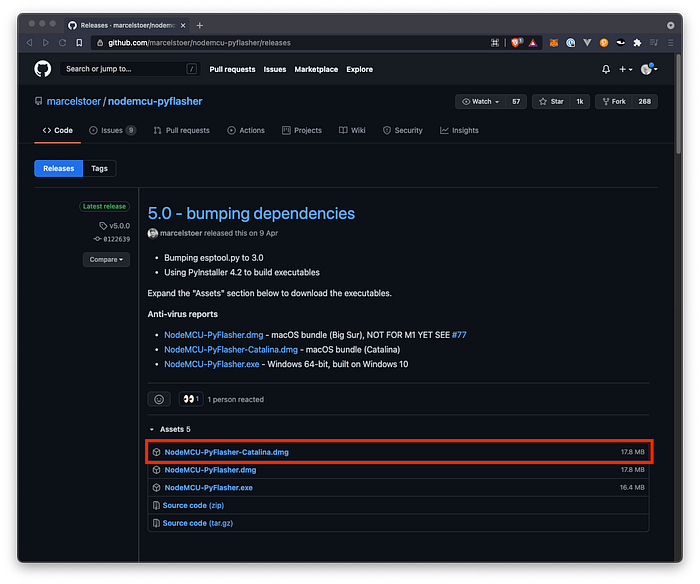Open the user avatar menu

tap(649, 69)
